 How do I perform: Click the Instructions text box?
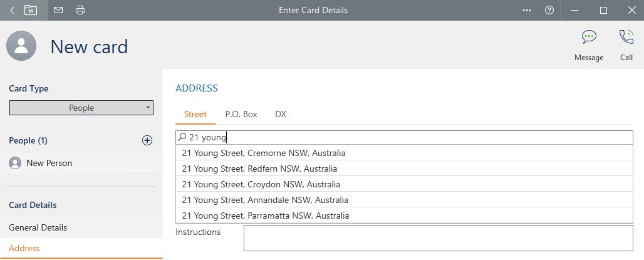[438, 238]
